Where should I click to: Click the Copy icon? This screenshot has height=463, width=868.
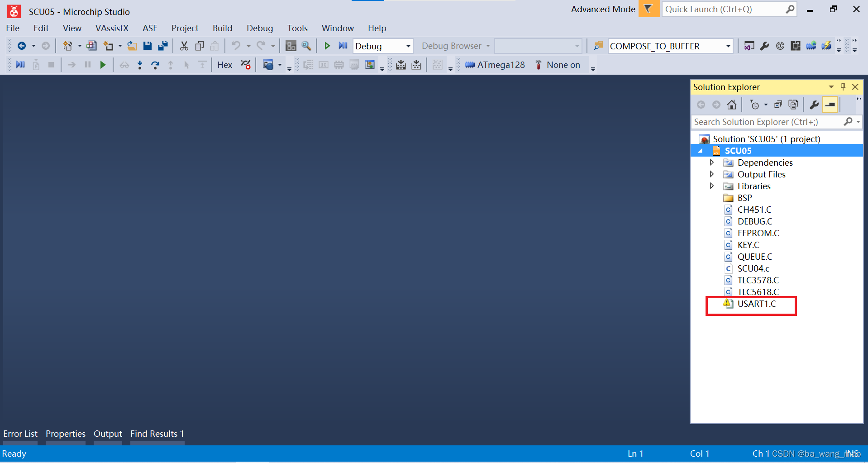coord(199,46)
